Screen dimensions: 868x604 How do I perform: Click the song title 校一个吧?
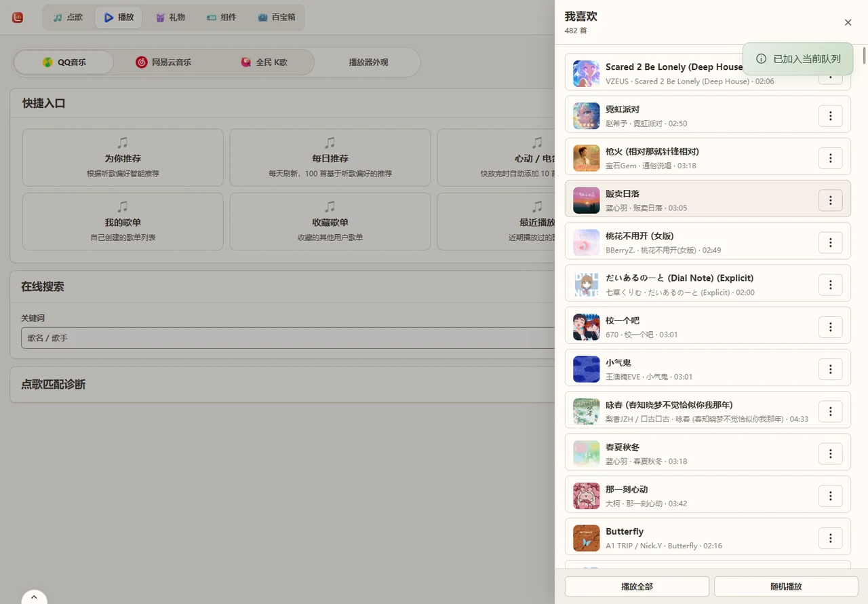tap(623, 320)
